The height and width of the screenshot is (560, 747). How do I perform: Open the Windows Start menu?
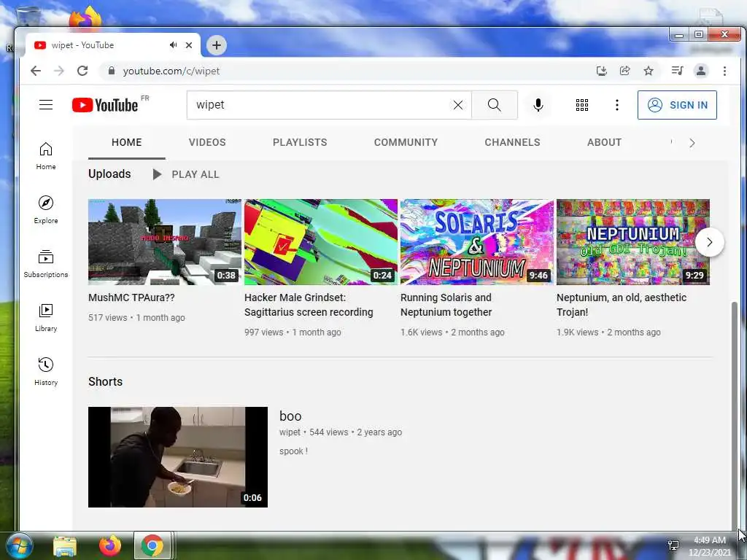[x=19, y=545]
